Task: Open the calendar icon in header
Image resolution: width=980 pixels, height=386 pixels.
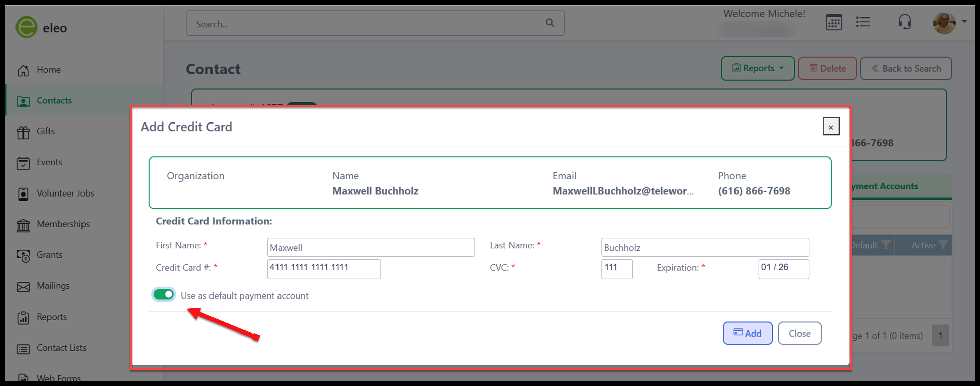Action: point(834,23)
